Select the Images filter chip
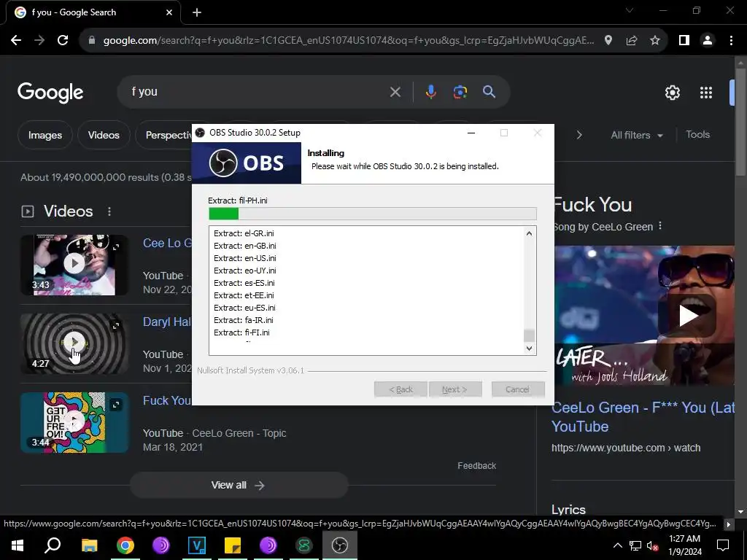This screenshot has height=560, width=747. click(x=44, y=135)
